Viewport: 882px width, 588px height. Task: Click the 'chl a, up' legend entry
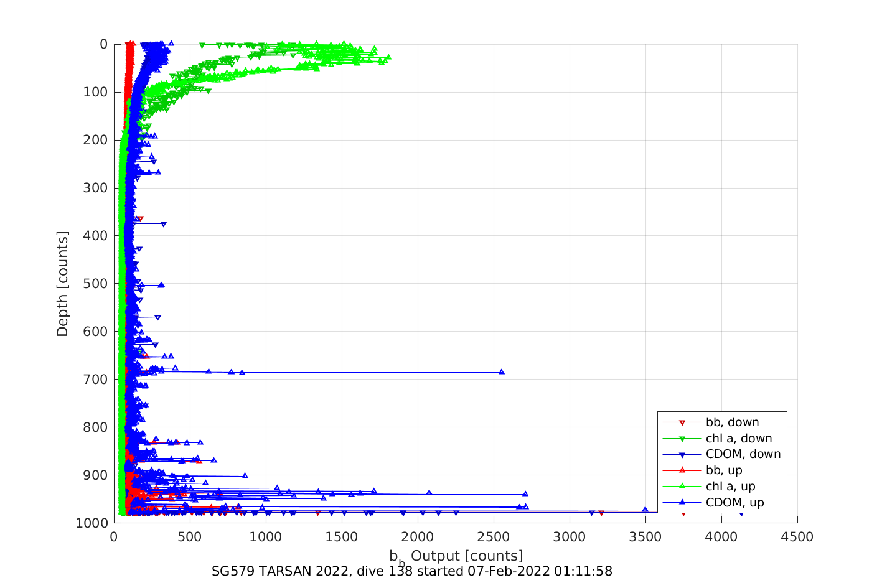point(731,487)
